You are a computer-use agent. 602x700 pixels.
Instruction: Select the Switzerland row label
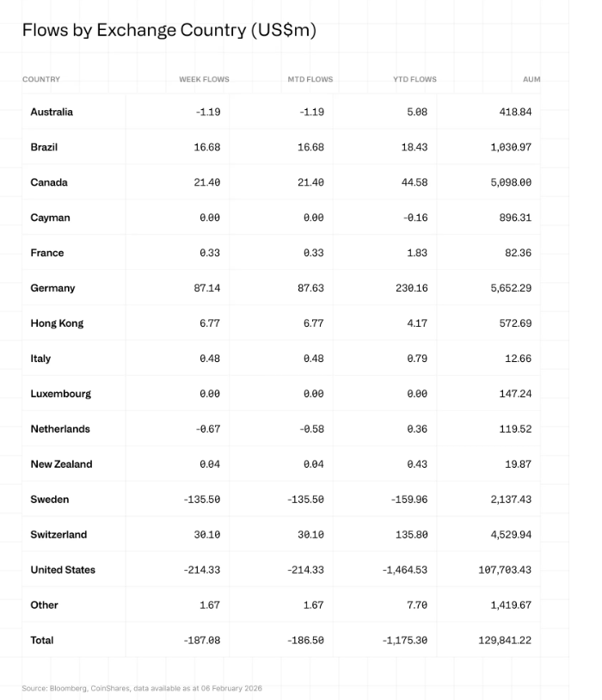pyautogui.click(x=58, y=535)
